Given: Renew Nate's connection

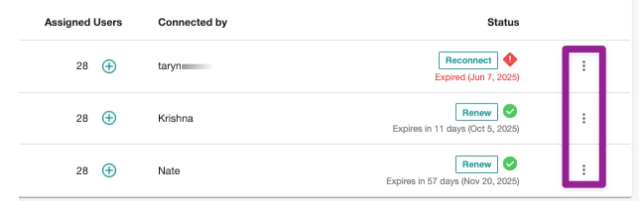Looking at the screenshot, I should pos(477,164).
